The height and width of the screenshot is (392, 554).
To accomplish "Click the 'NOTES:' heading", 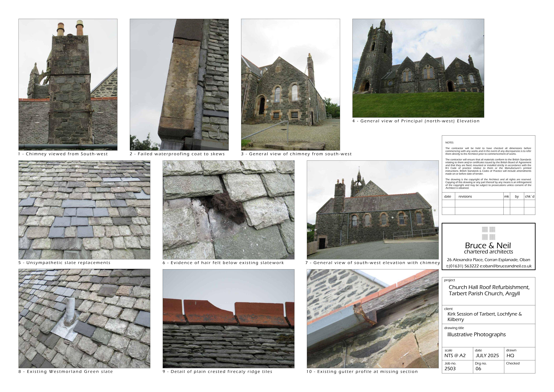I will 450,143.
